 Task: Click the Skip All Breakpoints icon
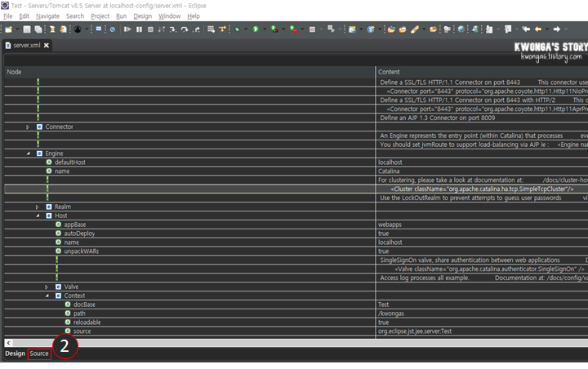point(113,29)
